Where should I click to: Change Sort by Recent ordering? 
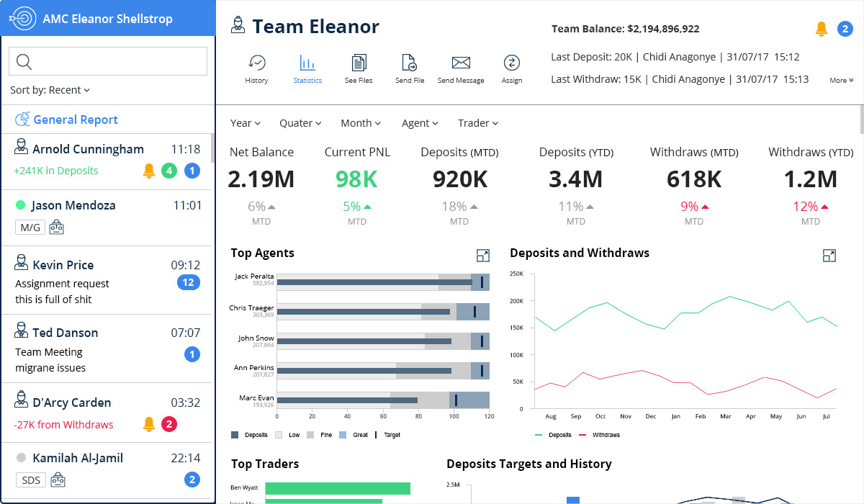point(50,90)
